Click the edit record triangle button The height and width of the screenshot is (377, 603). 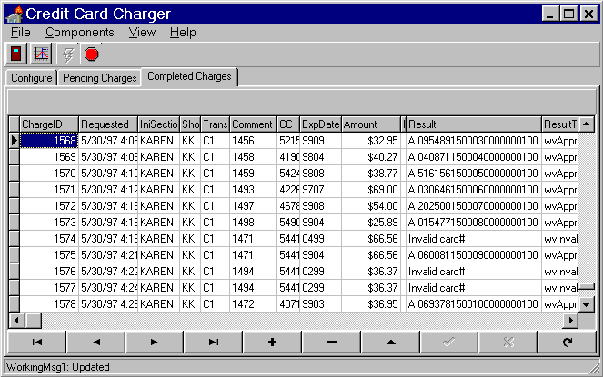[x=391, y=342]
